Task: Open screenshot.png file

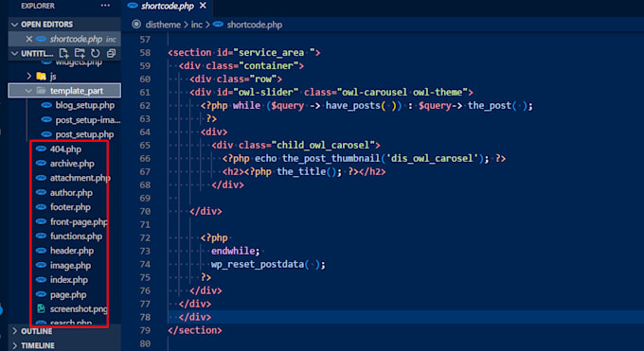Action: tap(79, 308)
